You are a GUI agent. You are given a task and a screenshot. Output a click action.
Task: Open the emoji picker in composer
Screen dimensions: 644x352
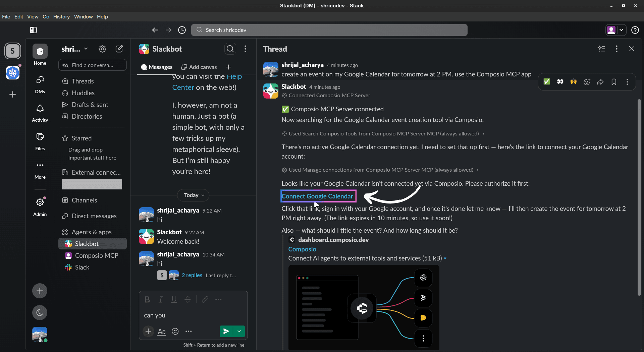coord(175,332)
